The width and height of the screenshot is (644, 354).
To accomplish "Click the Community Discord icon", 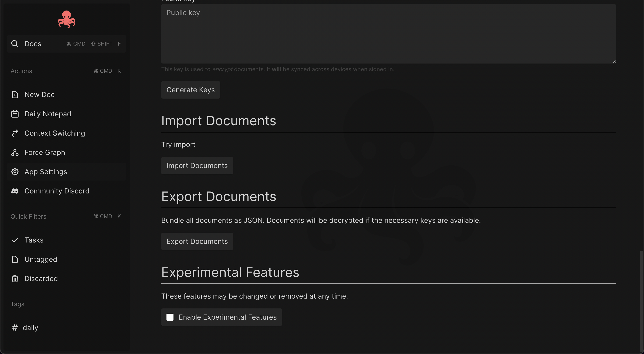I will click(15, 191).
